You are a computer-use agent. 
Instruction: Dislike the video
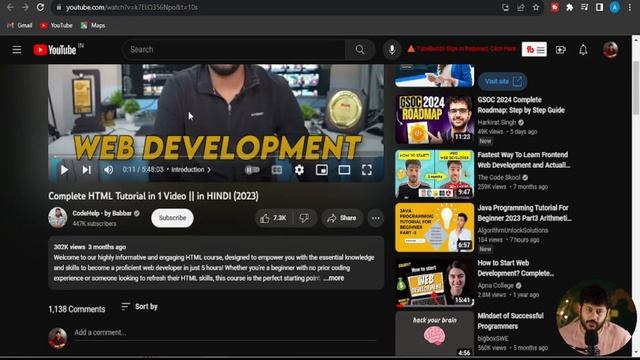304,218
